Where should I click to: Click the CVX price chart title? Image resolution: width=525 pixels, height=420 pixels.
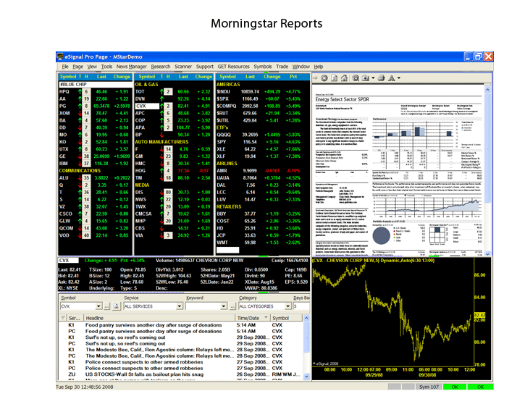(x=373, y=260)
